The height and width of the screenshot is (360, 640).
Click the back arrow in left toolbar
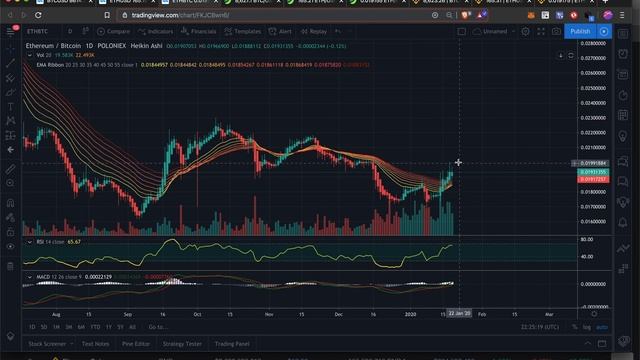(11, 150)
